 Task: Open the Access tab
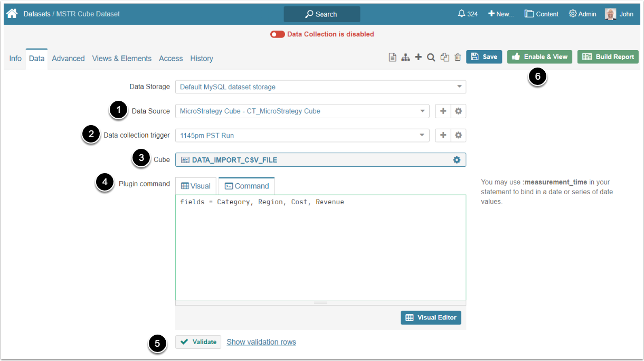171,59
